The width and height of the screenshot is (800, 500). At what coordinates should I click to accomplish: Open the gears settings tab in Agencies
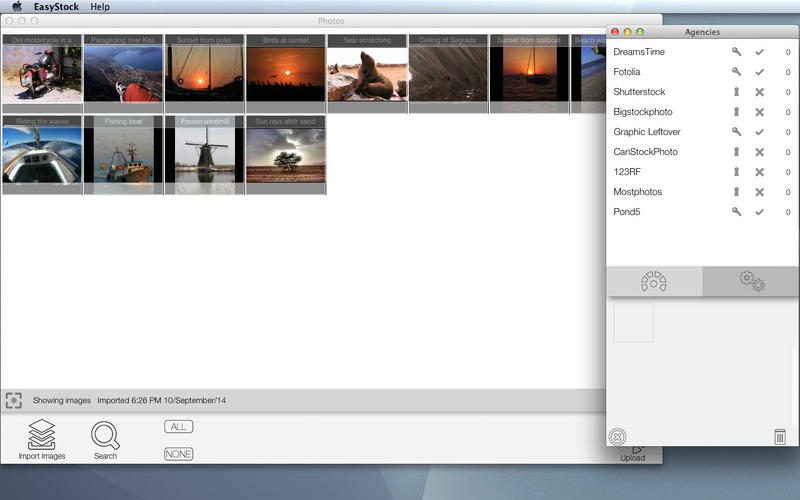point(751,282)
